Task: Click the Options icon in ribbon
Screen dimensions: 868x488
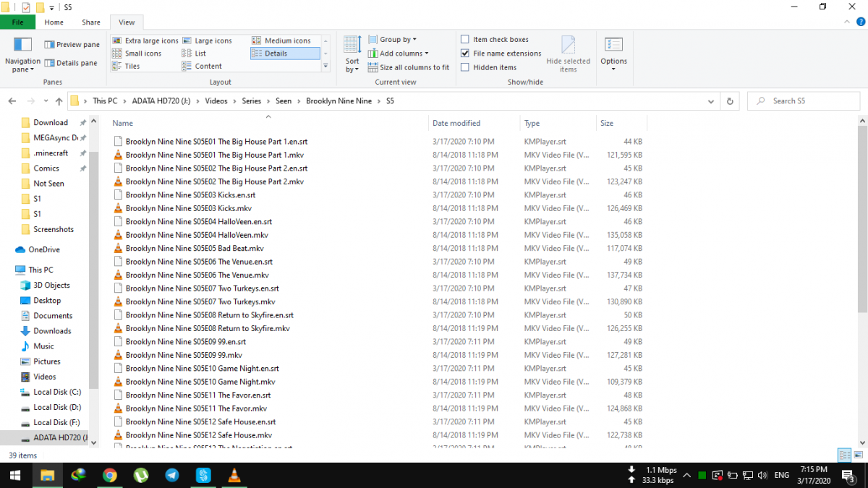Action: pos(613,47)
